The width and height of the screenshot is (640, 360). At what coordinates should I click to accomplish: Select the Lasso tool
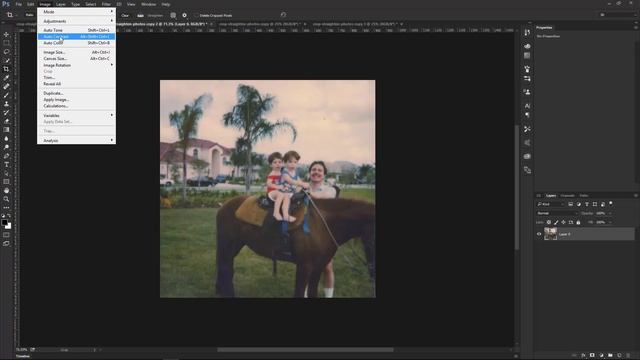point(6,52)
